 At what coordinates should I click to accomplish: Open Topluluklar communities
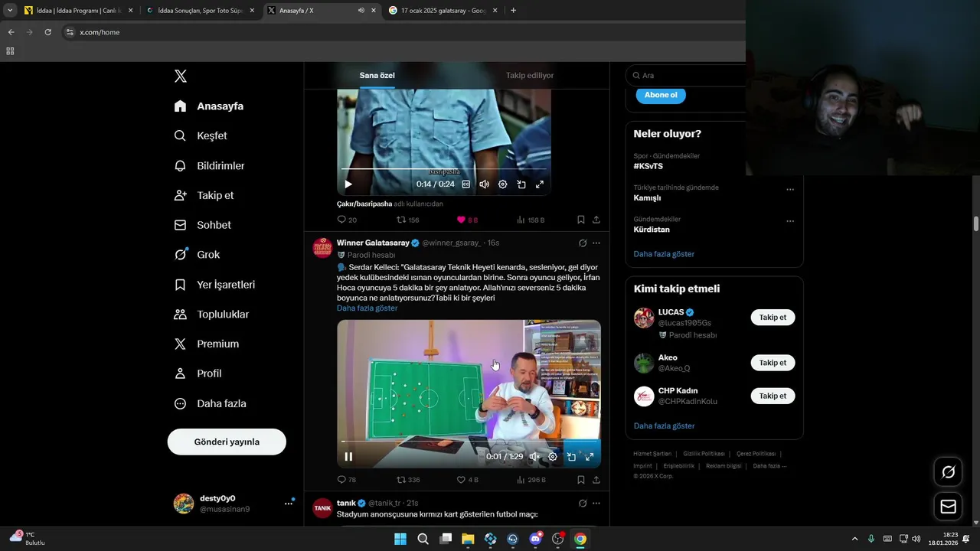coord(212,315)
